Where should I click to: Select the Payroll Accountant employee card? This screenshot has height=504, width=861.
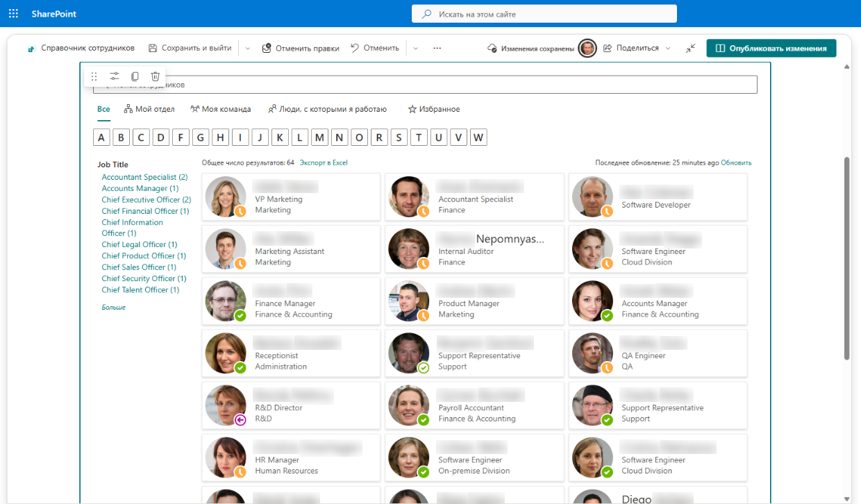point(474,405)
